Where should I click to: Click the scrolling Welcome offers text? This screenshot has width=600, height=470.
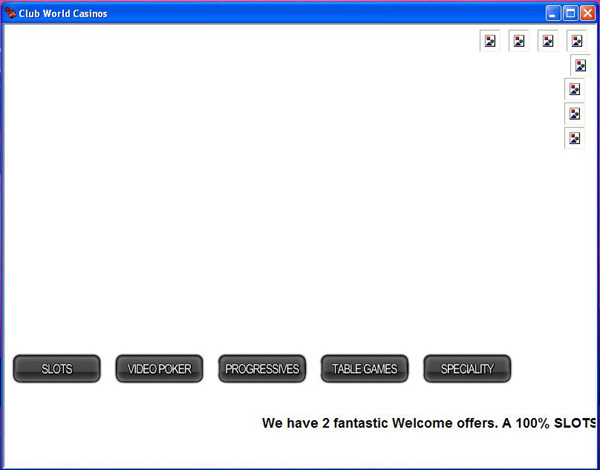pyautogui.click(x=429, y=423)
